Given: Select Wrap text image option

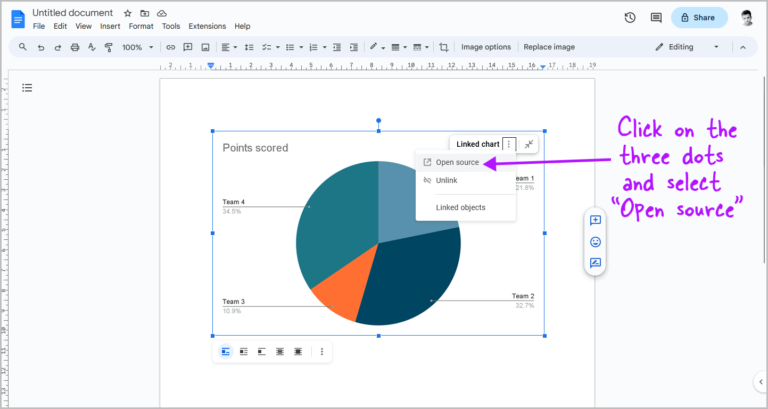Looking at the screenshot, I should point(243,352).
